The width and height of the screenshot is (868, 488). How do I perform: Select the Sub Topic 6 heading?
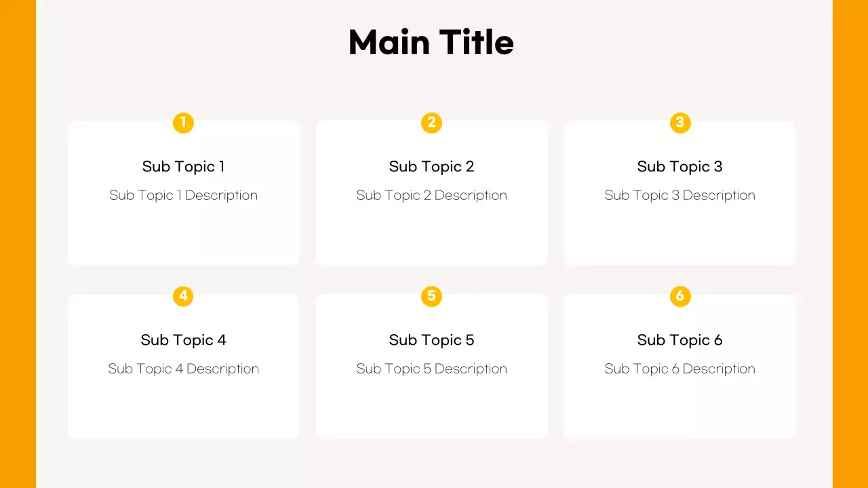point(679,340)
